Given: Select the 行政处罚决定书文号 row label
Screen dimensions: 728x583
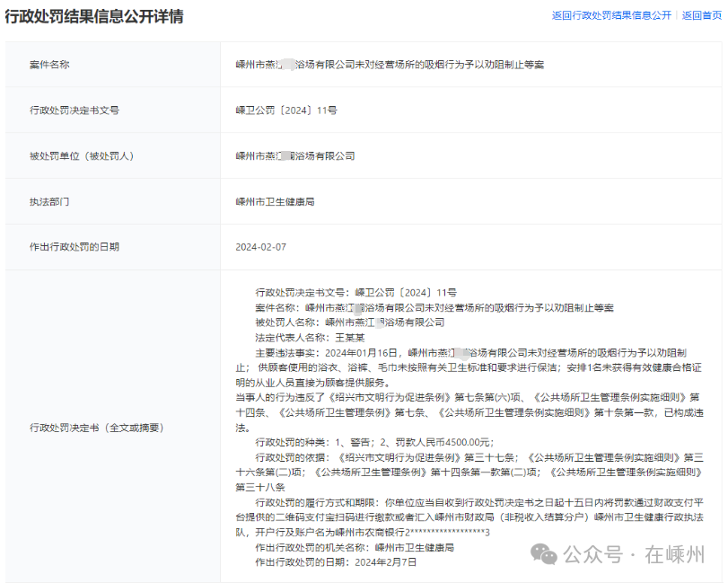Looking at the screenshot, I should point(75,110).
